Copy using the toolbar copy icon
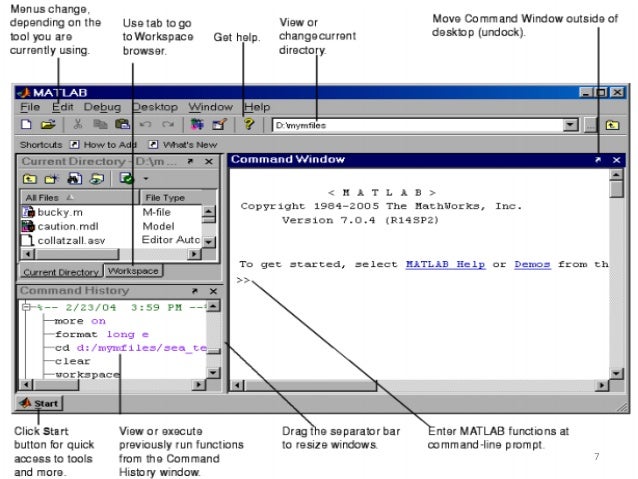Screen dimensions: 638x479 100,124
